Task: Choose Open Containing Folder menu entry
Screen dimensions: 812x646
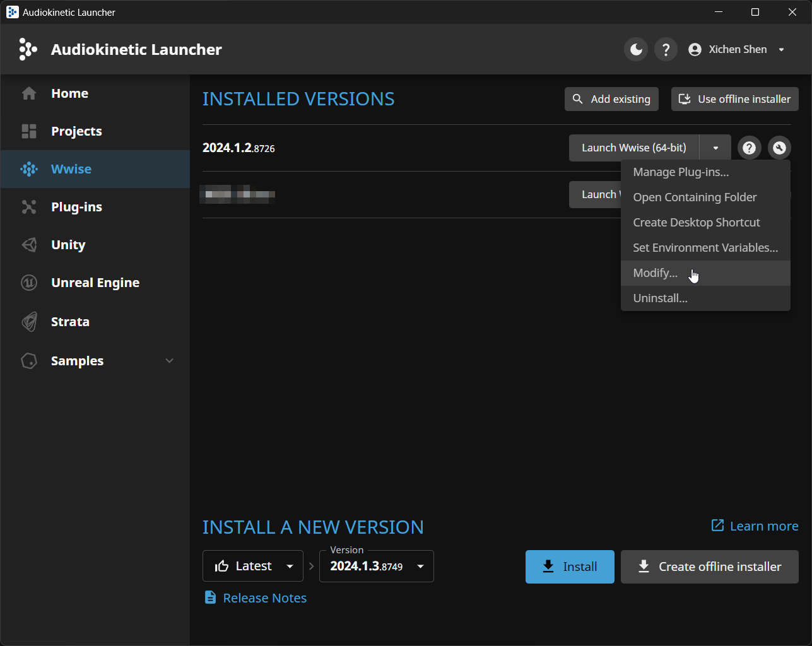Action: click(705, 197)
